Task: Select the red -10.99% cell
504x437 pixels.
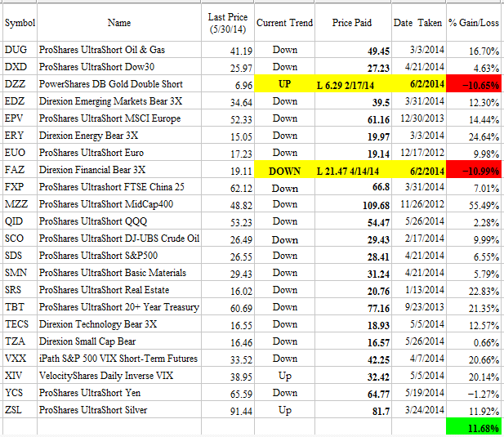Action: [x=474, y=170]
